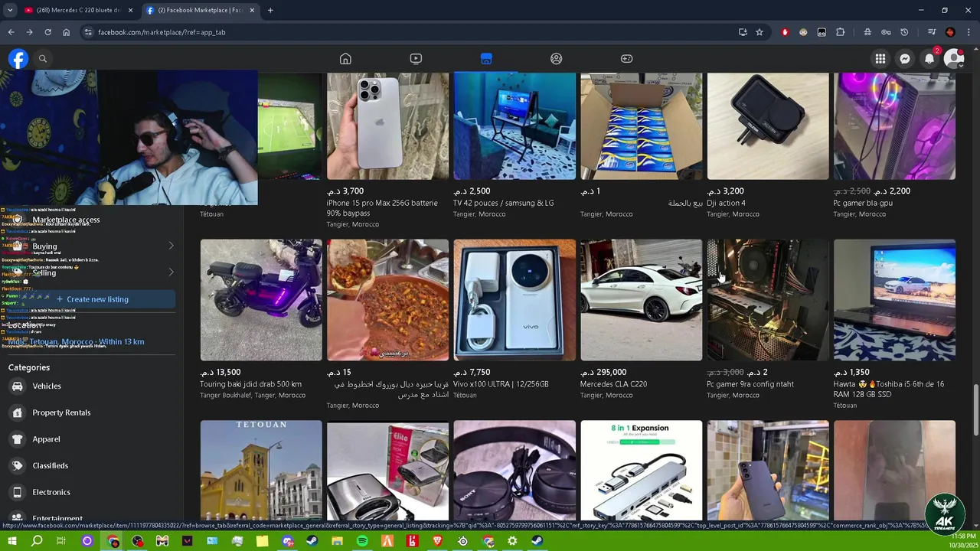Open the Gaming icon in Facebook top nav
Screen dimensions: 980x551
[x=626, y=59]
